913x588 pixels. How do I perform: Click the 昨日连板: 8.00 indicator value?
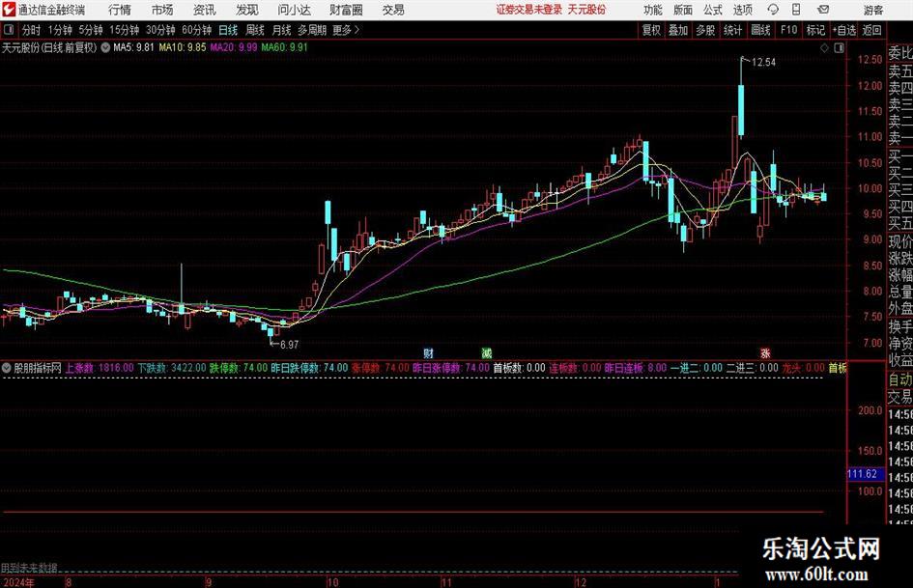point(636,368)
